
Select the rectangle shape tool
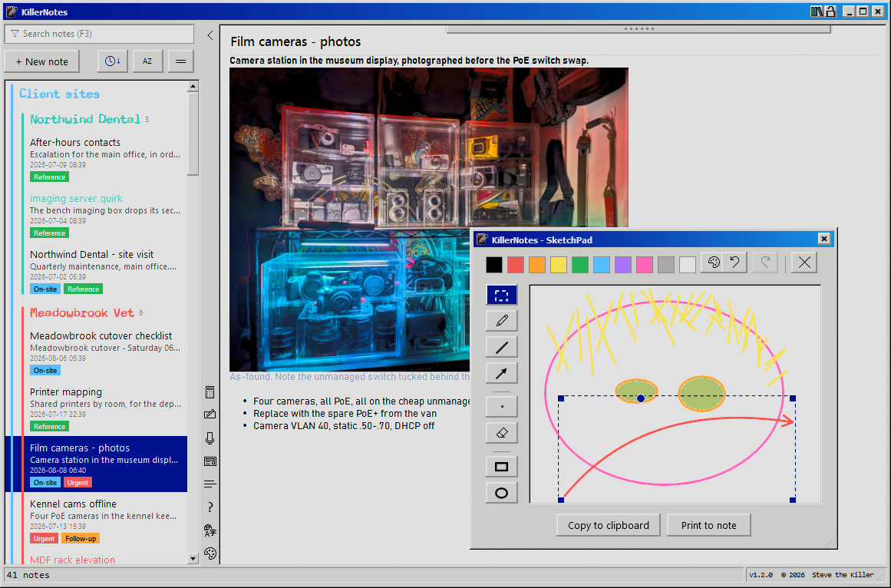pyautogui.click(x=501, y=467)
